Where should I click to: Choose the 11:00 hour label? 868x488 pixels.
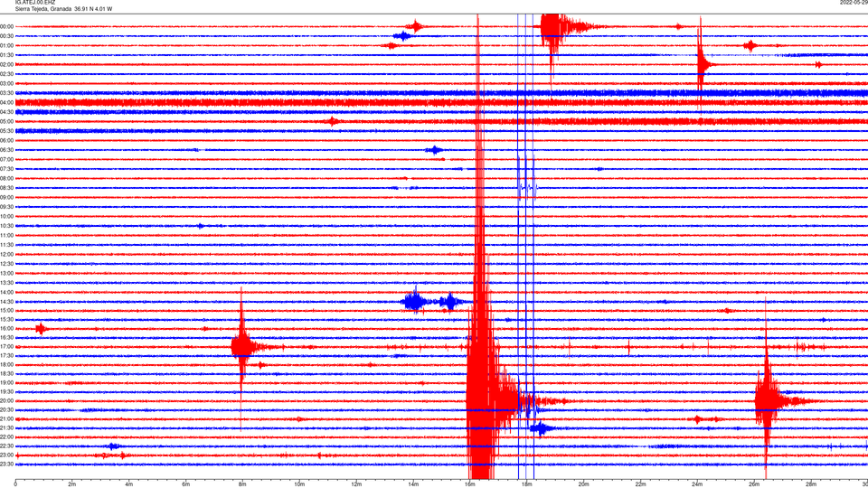pyautogui.click(x=6, y=235)
